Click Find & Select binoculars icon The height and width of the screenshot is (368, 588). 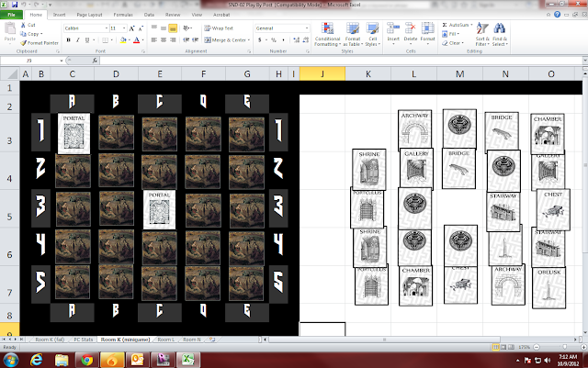[x=499, y=28]
